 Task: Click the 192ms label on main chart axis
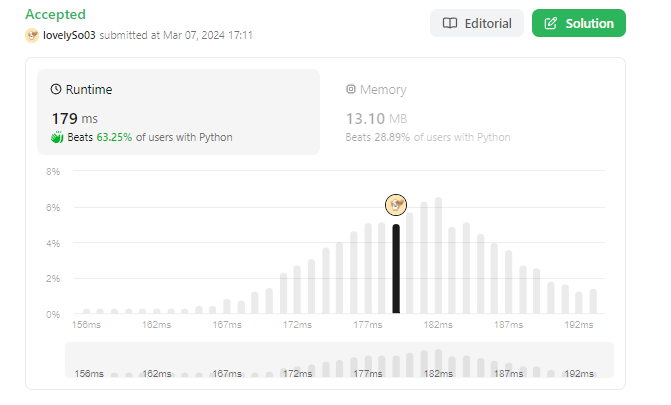(579, 325)
